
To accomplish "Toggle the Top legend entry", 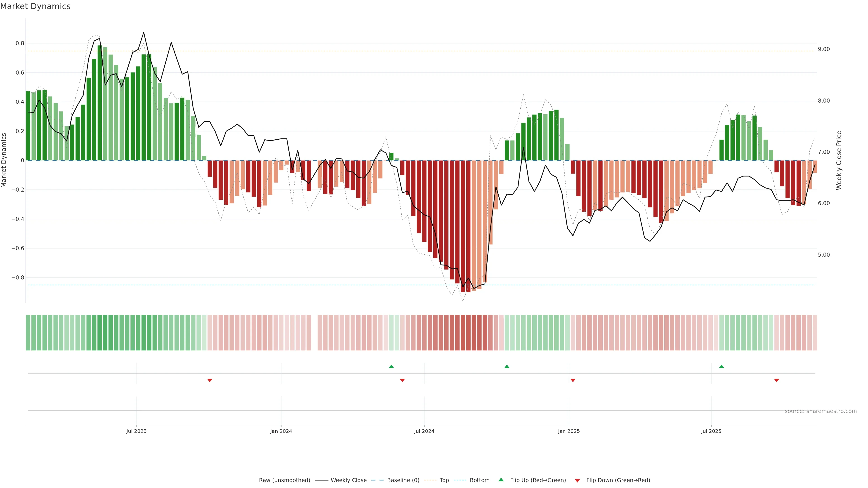I will coord(444,480).
